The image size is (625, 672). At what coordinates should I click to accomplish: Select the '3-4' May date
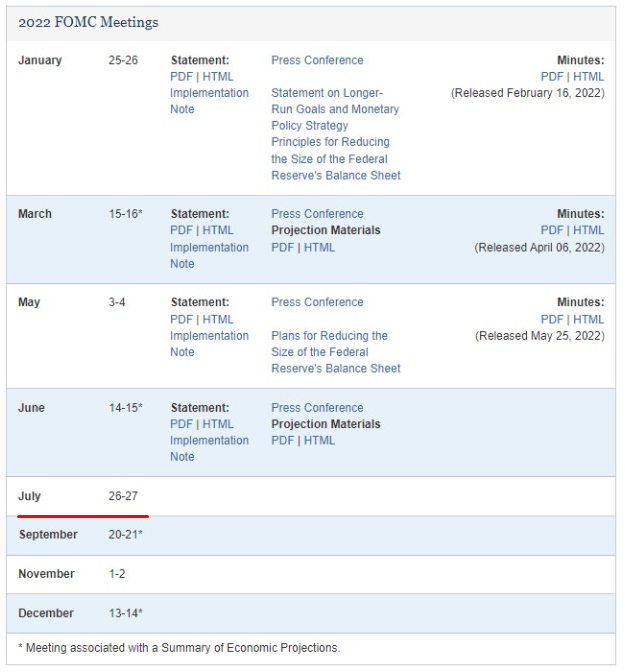point(117,302)
